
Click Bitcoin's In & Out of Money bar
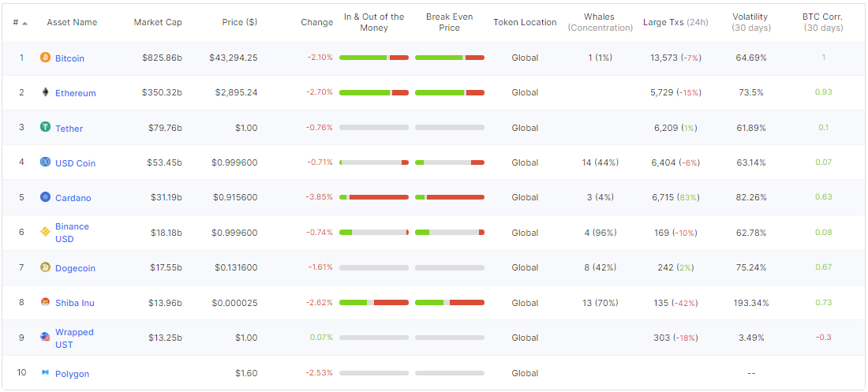point(374,58)
